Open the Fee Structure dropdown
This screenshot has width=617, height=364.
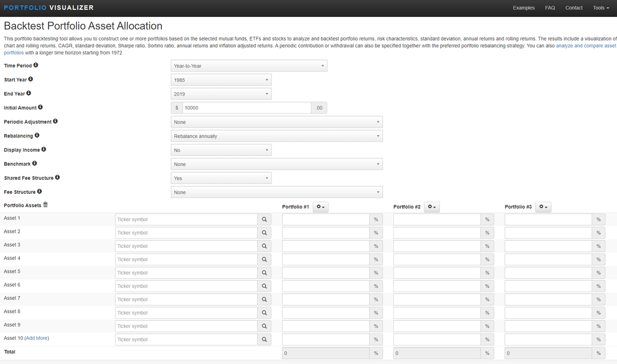pyautogui.click(x=277, y=192)
